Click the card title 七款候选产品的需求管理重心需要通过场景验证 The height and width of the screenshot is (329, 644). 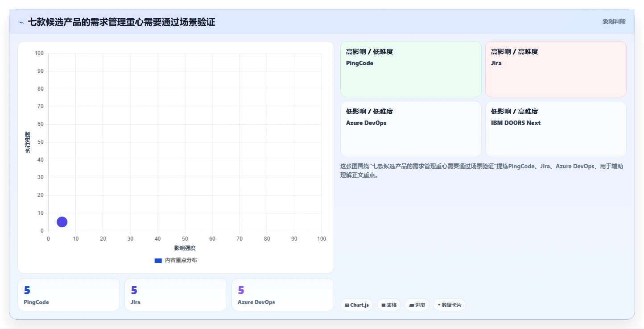click(x=122, y=22)
